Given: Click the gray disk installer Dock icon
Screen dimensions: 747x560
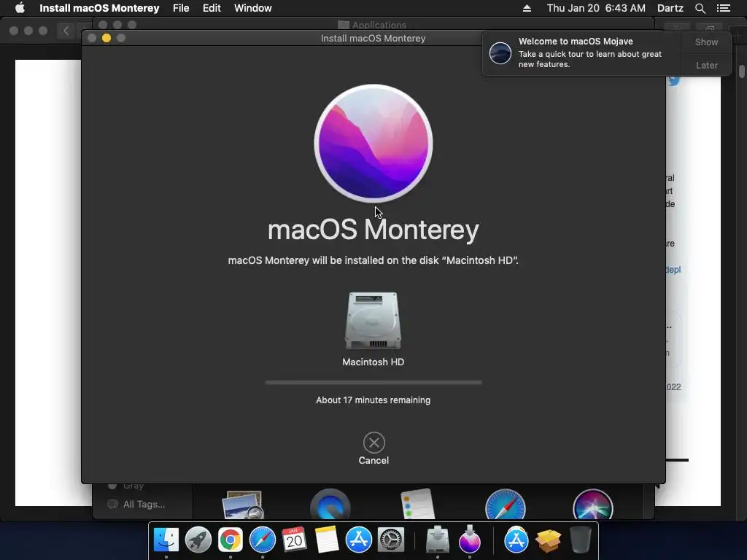Looking at the screenshot, I should [438, 540].
